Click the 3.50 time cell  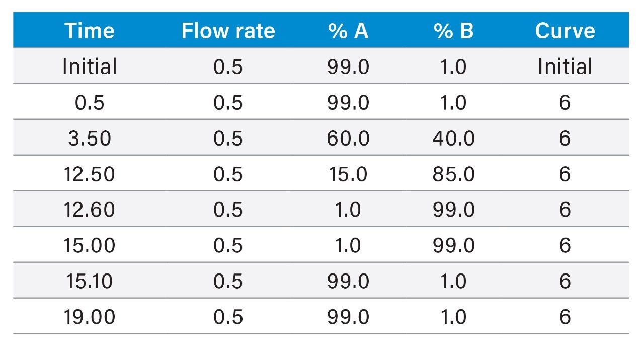click(x=90, y=138)
